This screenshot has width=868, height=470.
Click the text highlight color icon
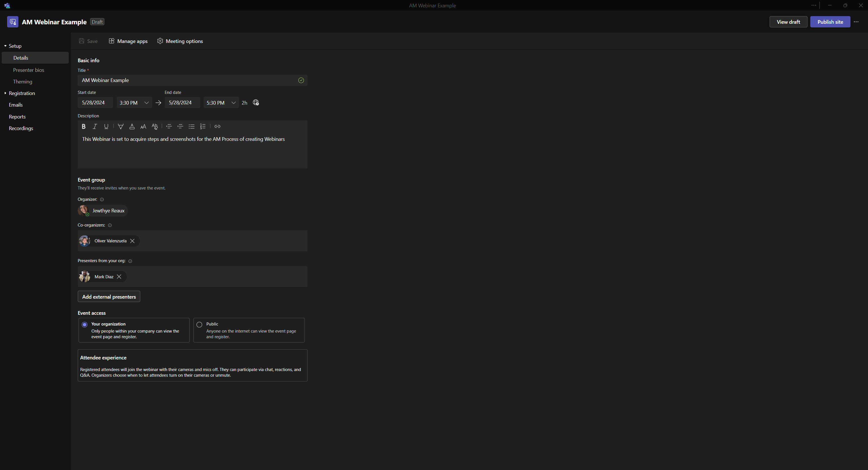click(x=121, y=126)
